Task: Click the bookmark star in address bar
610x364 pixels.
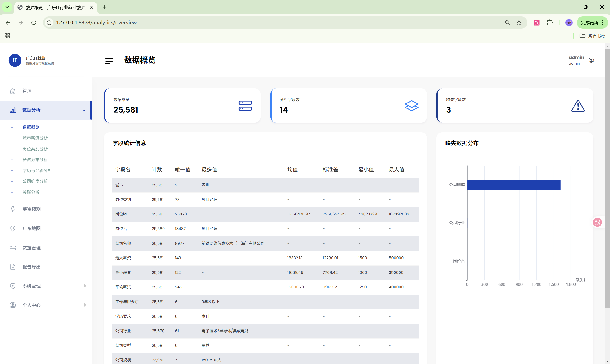Action: pos(519,22)
